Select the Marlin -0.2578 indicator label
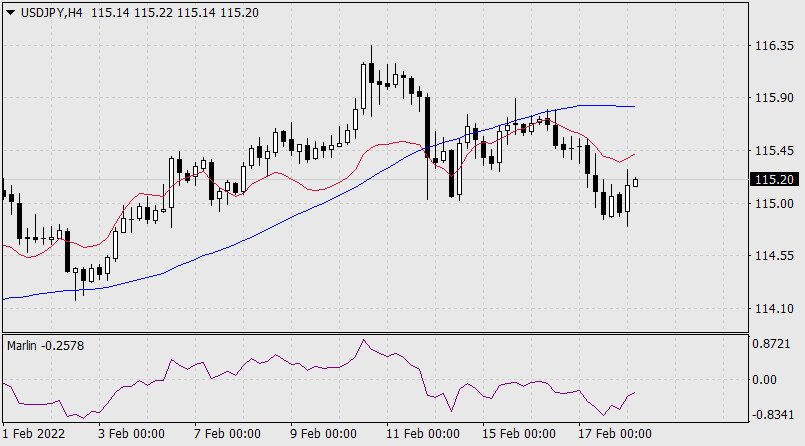 (45, 346)
